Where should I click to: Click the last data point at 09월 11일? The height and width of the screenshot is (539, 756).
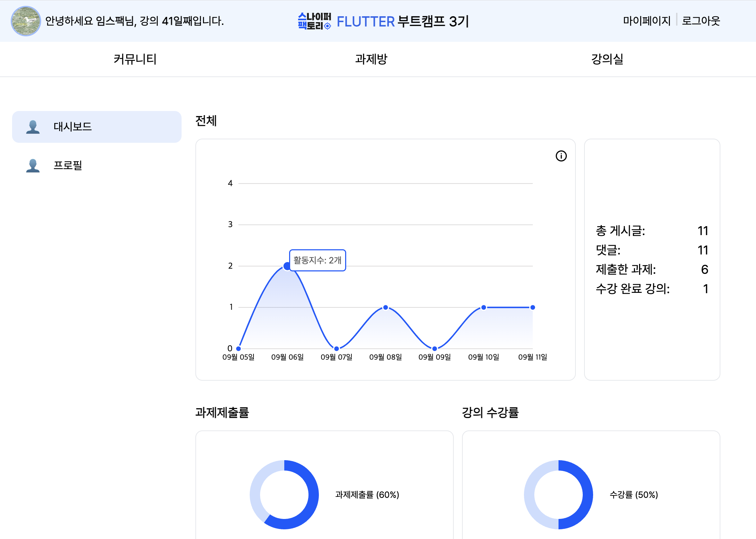pyautogui.click(x=532, y=307)
